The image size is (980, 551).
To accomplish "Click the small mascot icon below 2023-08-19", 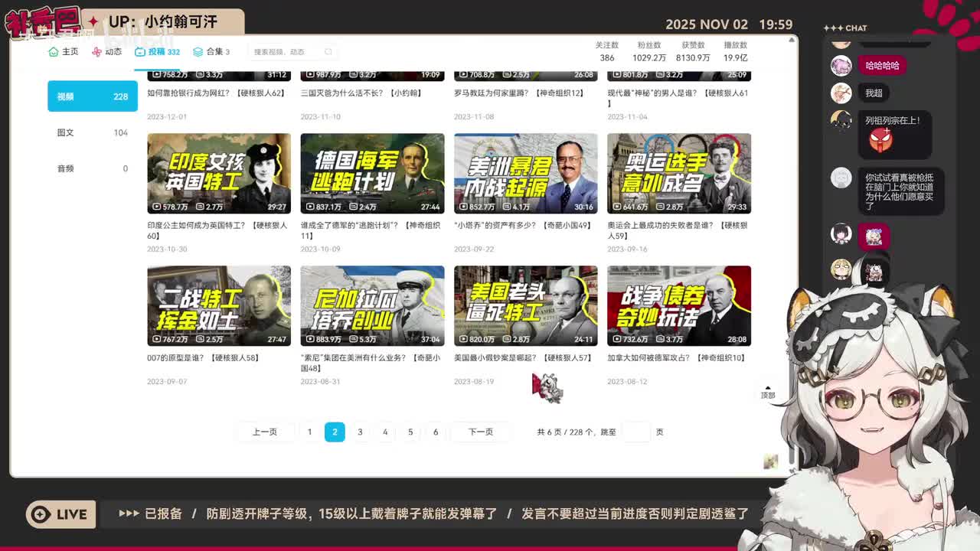I will coord(548,389).
